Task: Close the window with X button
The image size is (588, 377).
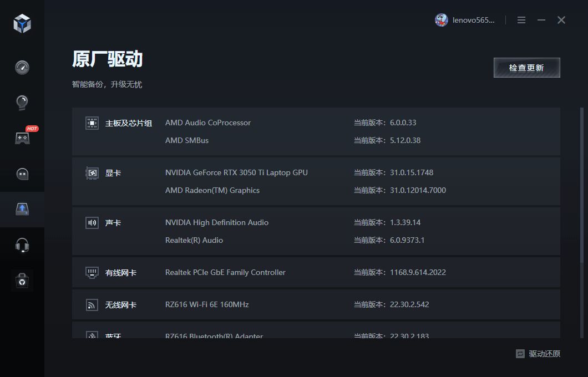Action: (561, 20)
